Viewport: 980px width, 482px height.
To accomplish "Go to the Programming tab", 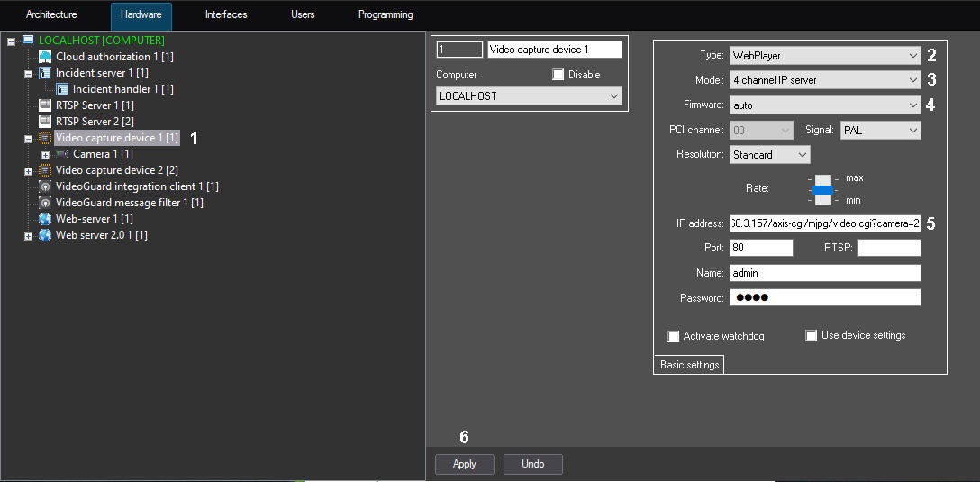I will 386,14.
